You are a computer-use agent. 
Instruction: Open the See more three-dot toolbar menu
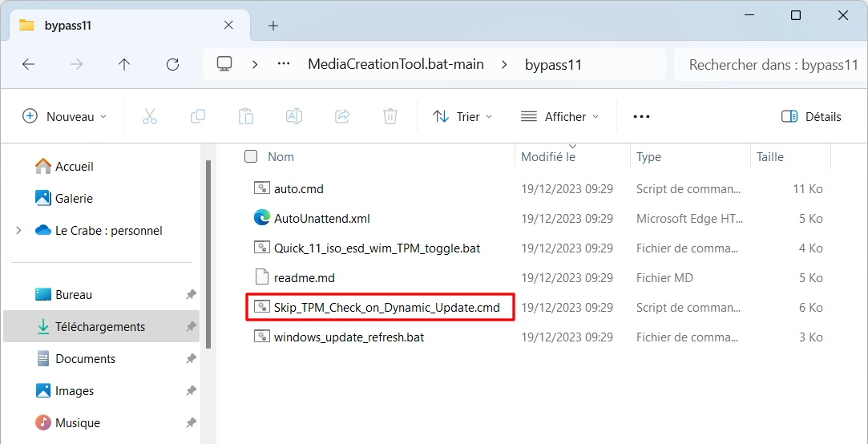(641, 117)
